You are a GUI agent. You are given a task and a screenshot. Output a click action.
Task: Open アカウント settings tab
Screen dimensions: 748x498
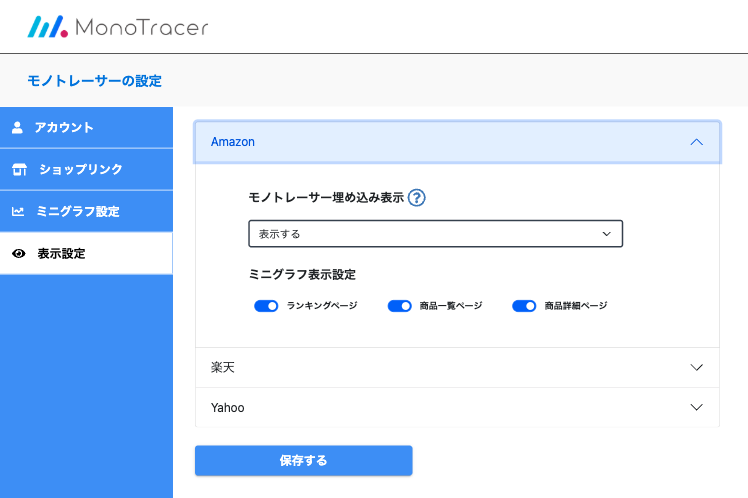pyautogui.click(x=64, y=128)
